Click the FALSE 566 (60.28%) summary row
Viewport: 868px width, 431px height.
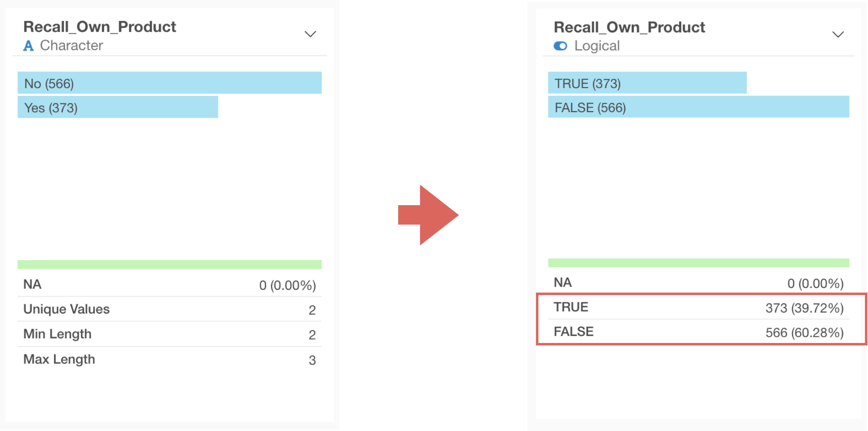point(699,332)
